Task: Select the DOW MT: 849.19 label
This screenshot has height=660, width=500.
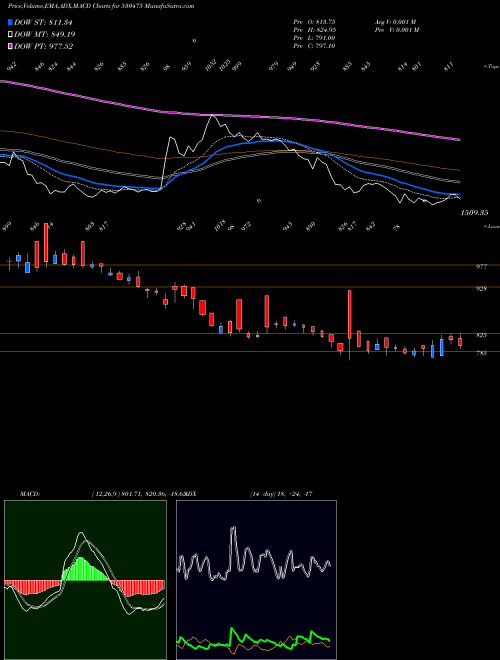Action: pos(45,34)
